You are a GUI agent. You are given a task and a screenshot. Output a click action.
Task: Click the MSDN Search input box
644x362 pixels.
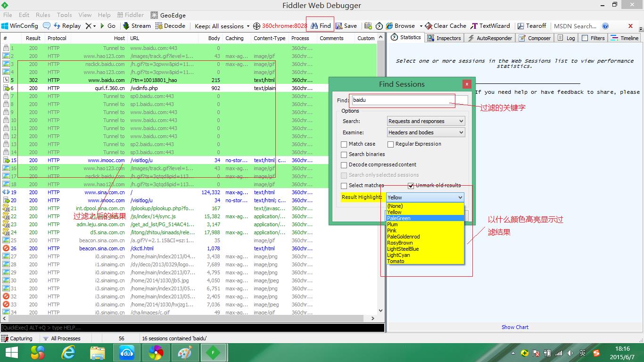point(576,26)
